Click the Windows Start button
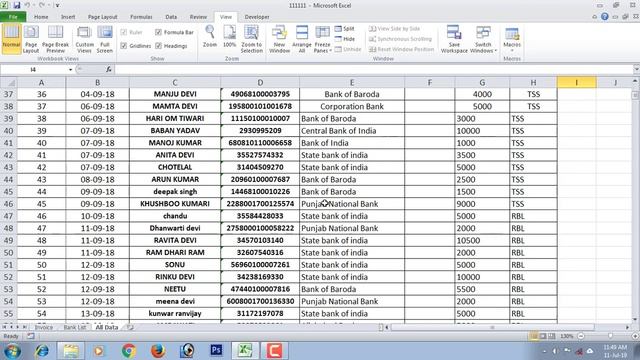Image resolution: width=640 pixels, height=360 pixels. [12, 350]
